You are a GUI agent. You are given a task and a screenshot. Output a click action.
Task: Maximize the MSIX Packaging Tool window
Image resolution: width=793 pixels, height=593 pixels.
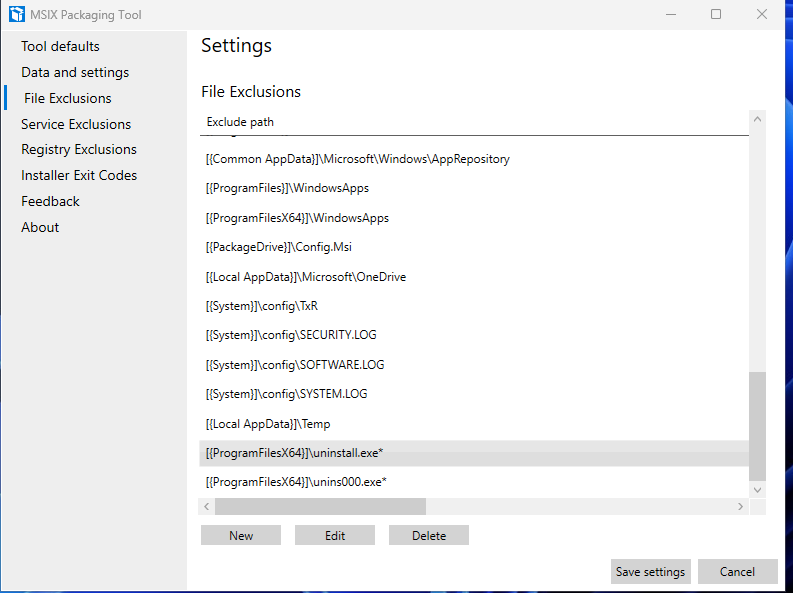pyautogui.click(x=716, y=14)
